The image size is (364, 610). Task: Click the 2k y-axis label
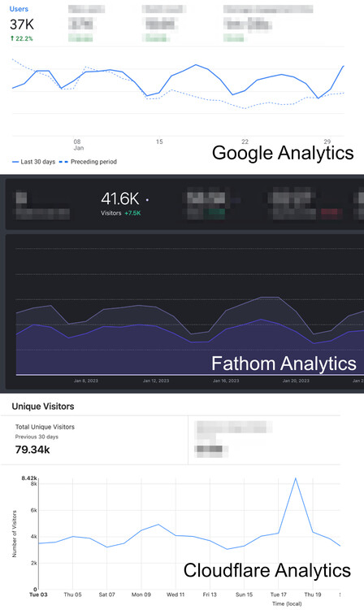click(34, 563)
